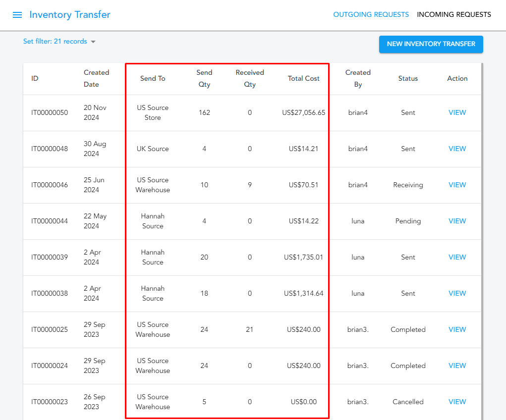Screen dimensions: 506x420
Task: Click the Total Cost column header
Action: (303, 78)
